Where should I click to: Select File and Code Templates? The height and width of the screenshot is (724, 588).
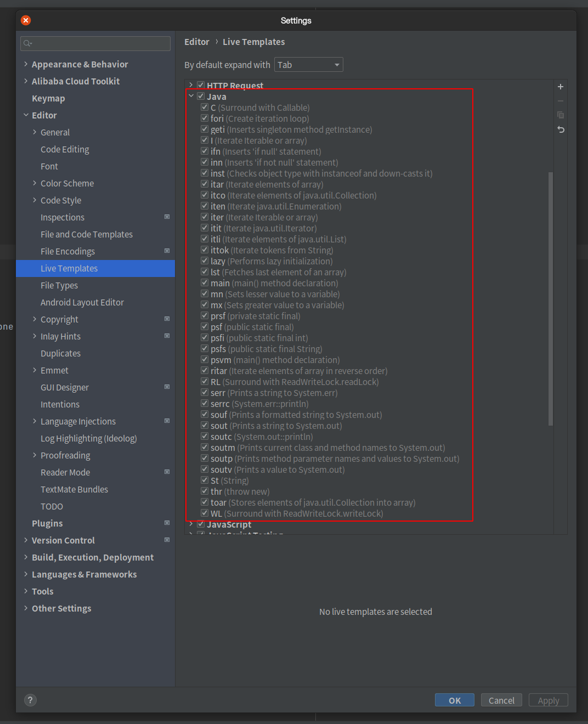[x=87, y=234]
